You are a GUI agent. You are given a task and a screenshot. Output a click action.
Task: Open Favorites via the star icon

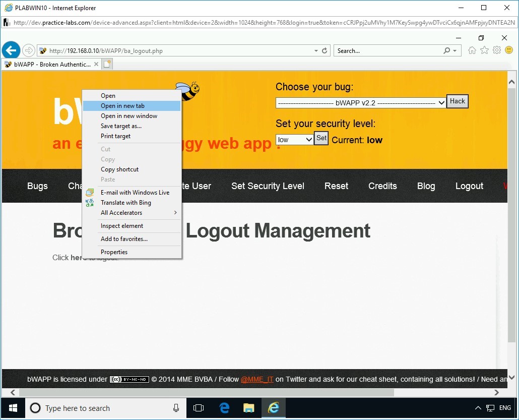[484, 50]
